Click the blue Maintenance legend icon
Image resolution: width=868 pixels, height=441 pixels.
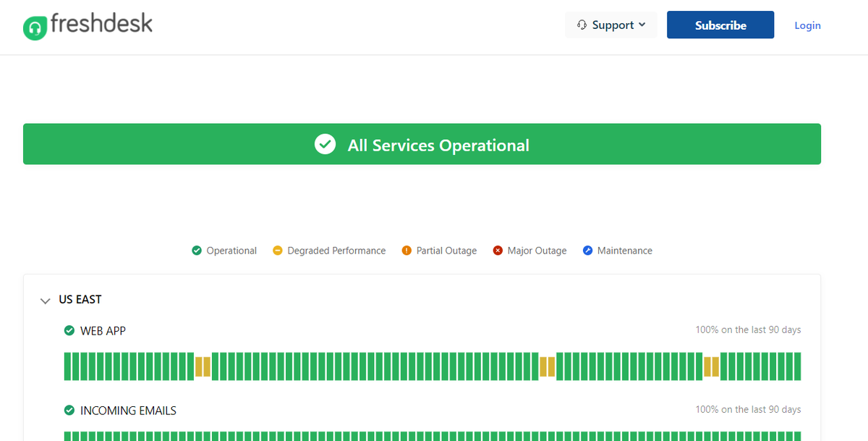point(588,251)
